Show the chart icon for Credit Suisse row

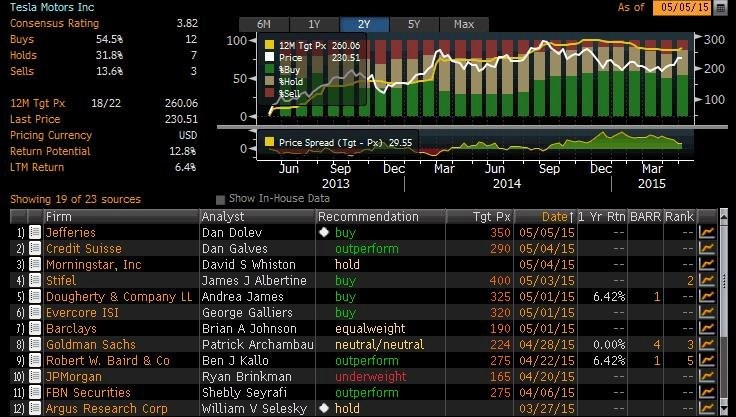pos(706,248)
